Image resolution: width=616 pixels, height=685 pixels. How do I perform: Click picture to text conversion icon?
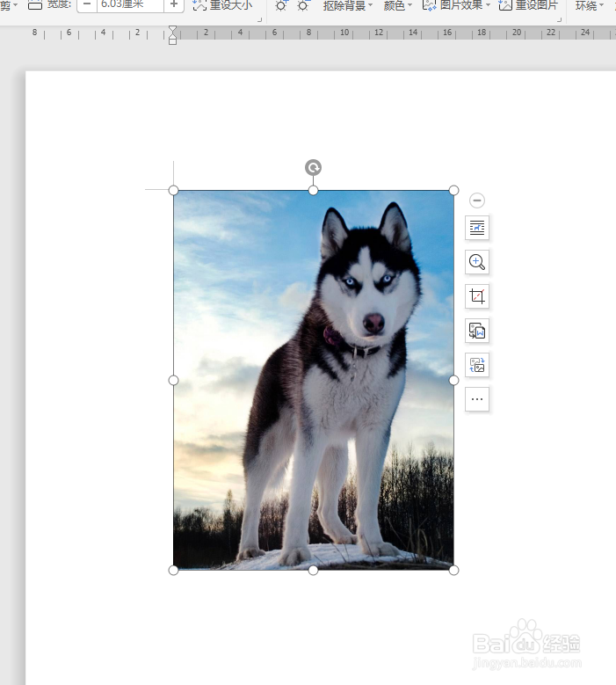[x=477, y=331]
